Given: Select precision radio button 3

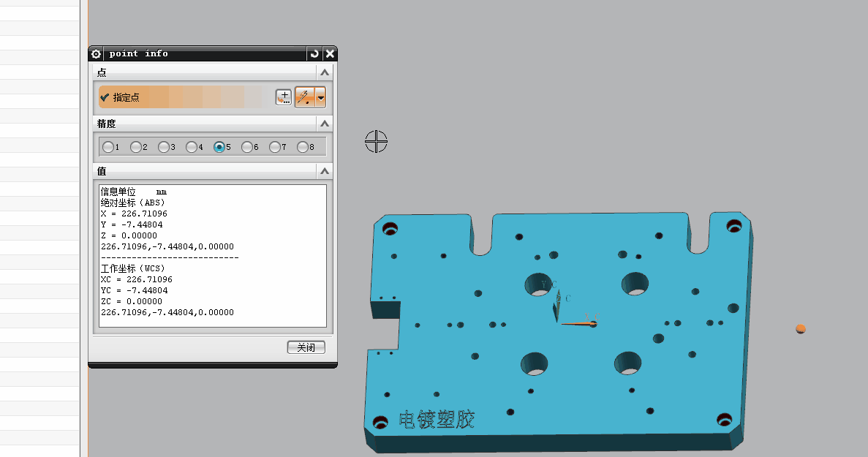Looking at the screenshot, I should [x=164, y=147].
